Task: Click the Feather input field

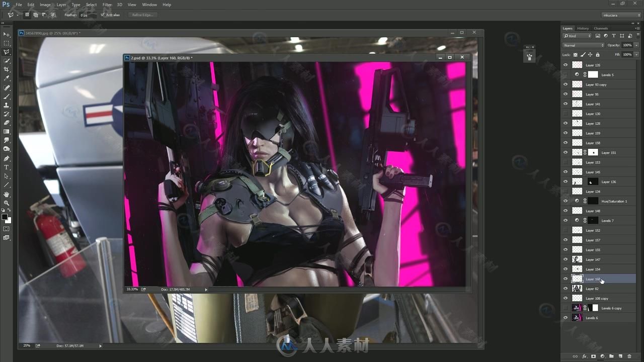Action: [88, 15]
